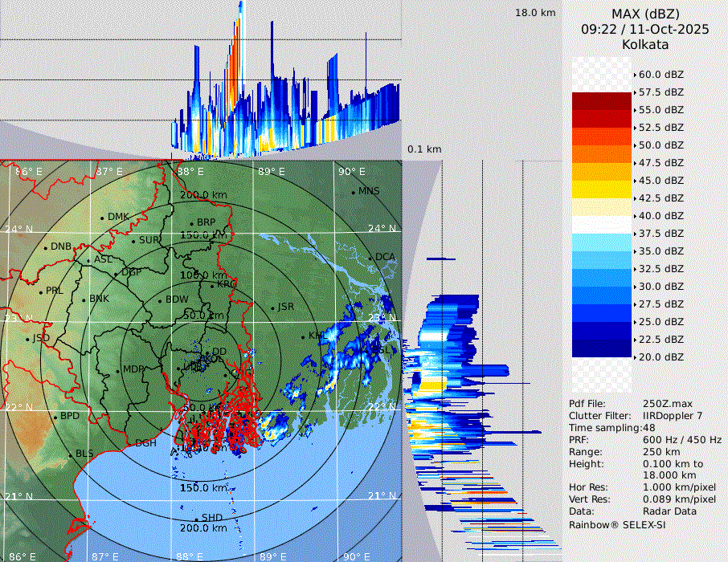Image resolution: width=728 pixels, height=562 pixels.
Task: Click the 09:22 / 11-Oct-2025 timestamp
Action: 645,30
